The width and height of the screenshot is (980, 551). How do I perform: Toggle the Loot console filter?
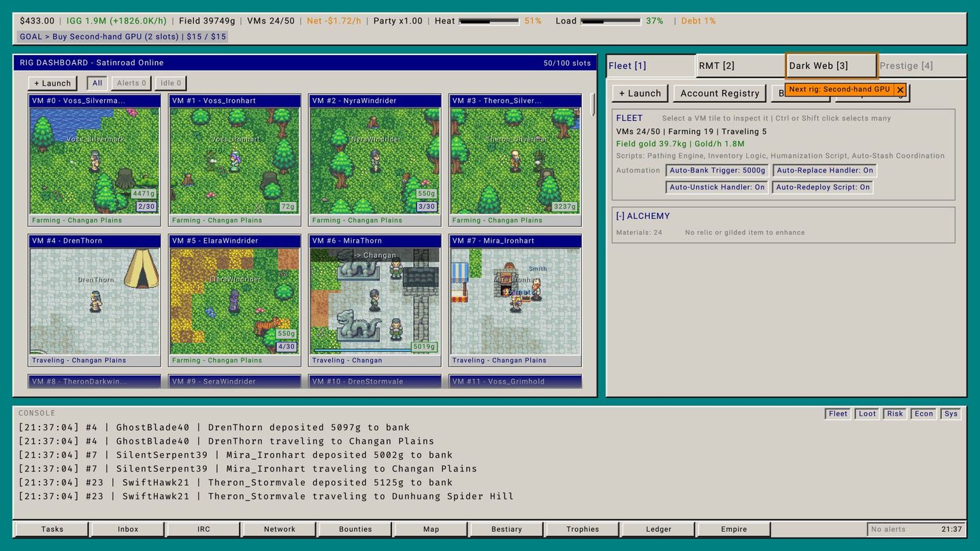tap(867, 414)
